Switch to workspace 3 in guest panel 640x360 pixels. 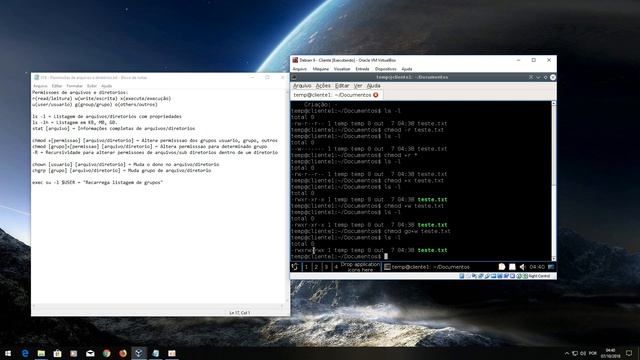[326, 267]
